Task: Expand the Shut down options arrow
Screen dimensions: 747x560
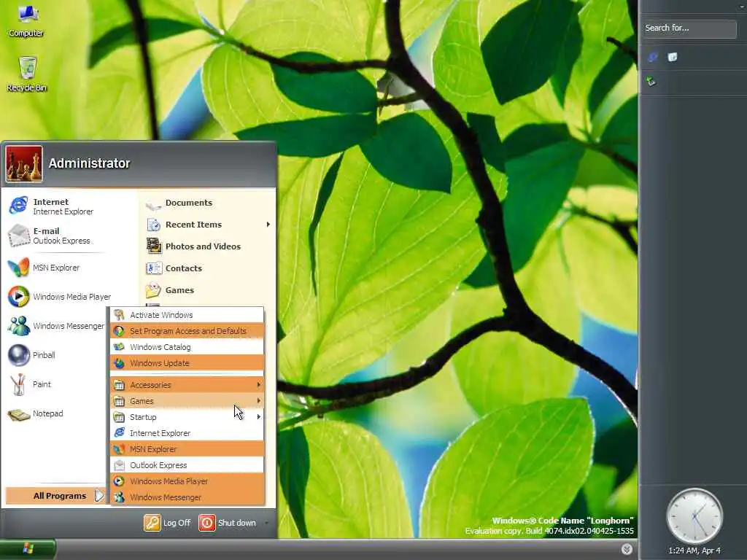Action: [x=266, y=523]
